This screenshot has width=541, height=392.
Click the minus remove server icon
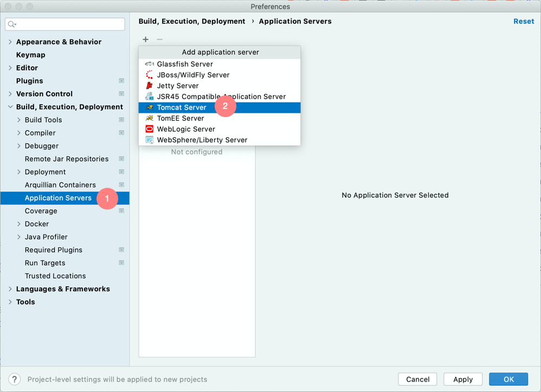click(159, 40)
